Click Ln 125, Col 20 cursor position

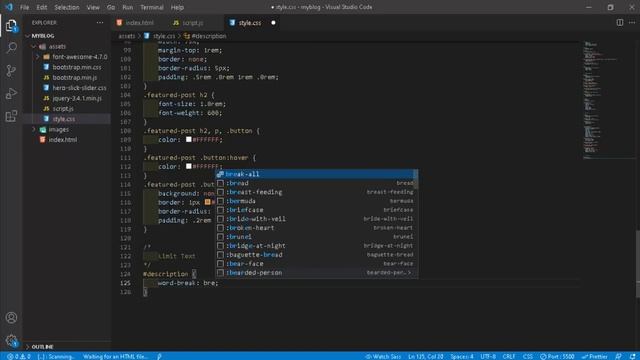pos(425,356)
